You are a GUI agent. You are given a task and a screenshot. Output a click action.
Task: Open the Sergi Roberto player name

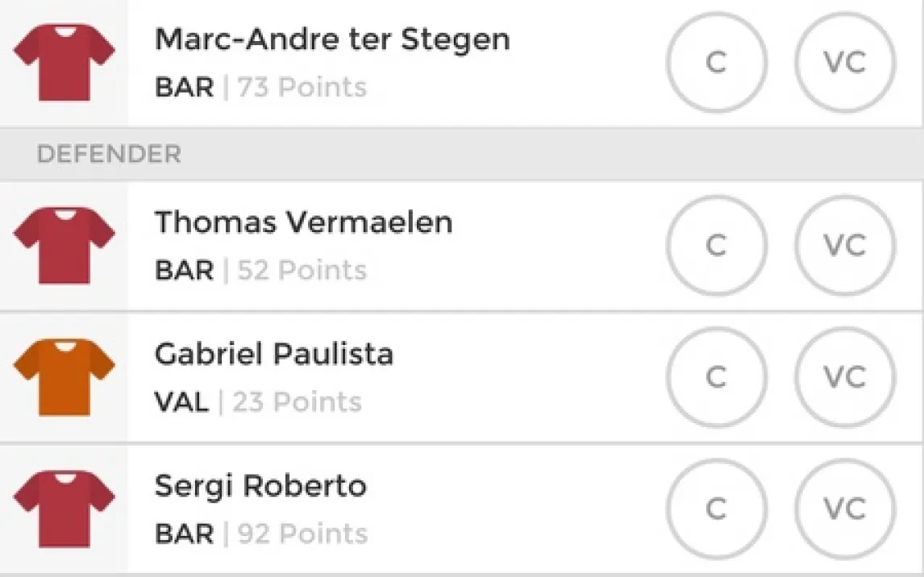pyautogui.click(x=260, y=486)
